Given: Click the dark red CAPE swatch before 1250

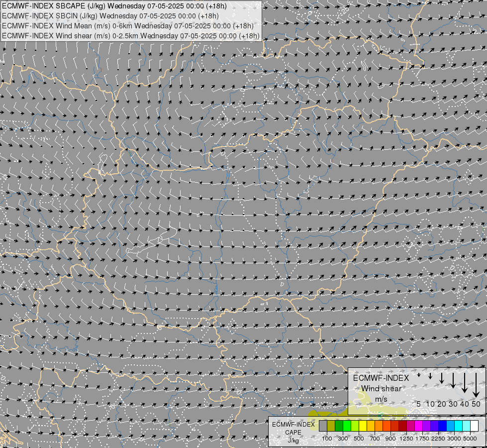Looking at the screenshot, I should click(403, 426).
